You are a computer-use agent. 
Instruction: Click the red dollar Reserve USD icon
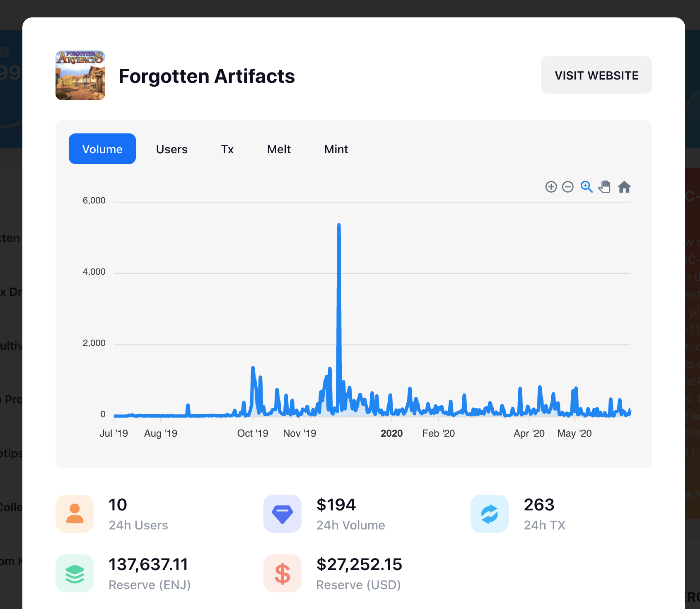282,573
